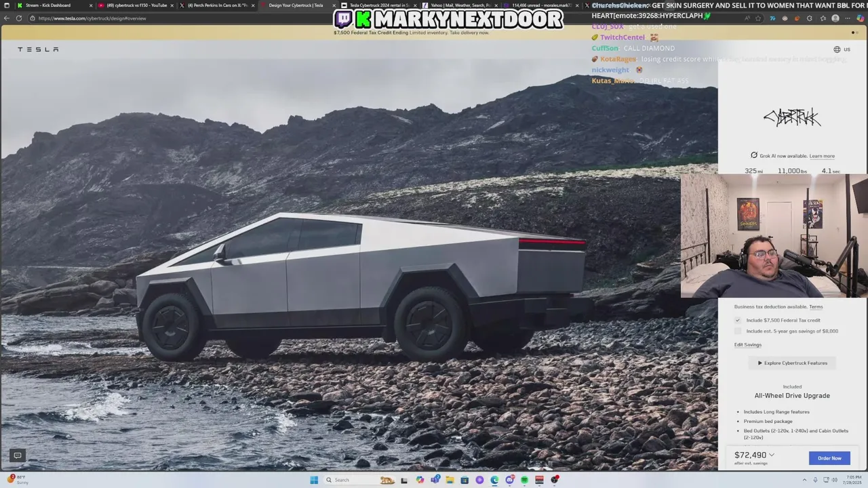Open the Windows Start menu
This screenshot has width=868, height=488.
point(314,480)
